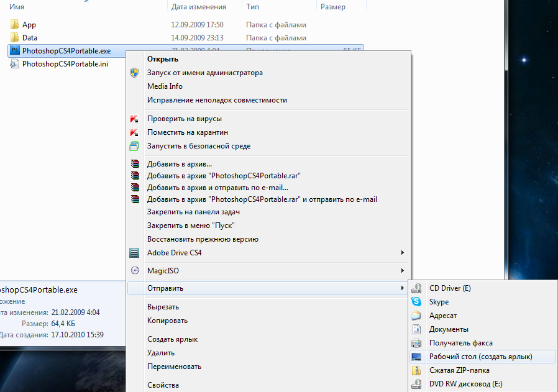Click the fax recipient icon
This screenshot has width=558, height=392.
click(416, 343)
